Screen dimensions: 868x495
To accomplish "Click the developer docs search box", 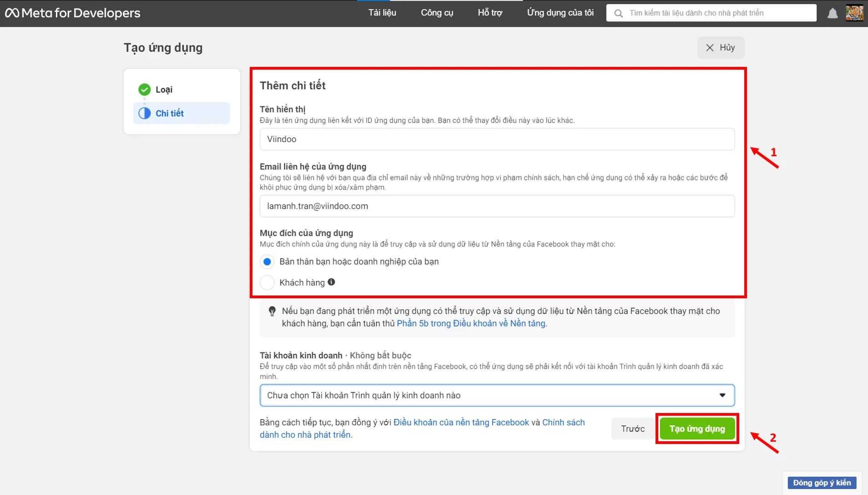I will point(711,13).
